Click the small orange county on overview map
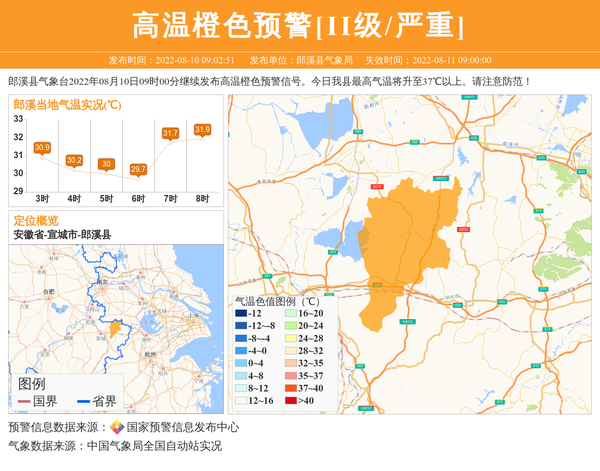The image size is (600, 471). click(114, 328)
